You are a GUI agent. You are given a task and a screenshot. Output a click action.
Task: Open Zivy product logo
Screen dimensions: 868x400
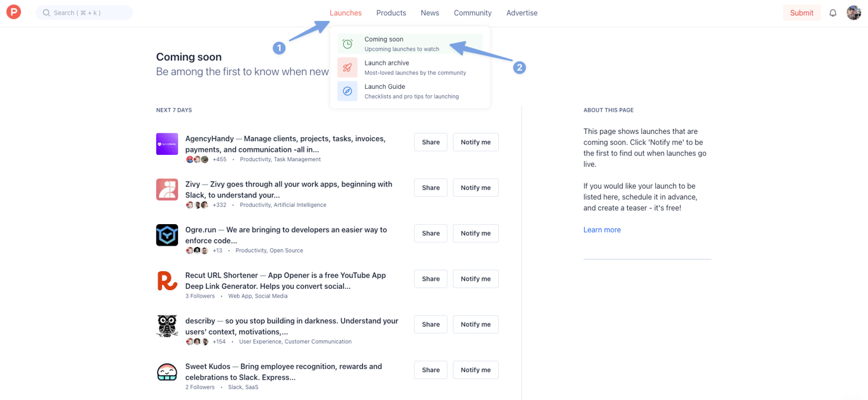coord(167,189)
